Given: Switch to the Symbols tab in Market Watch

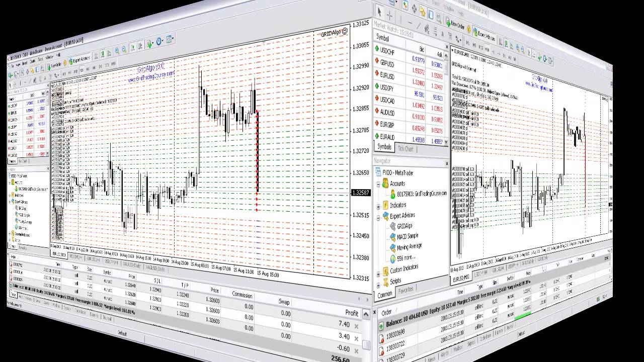Looking at the screenshot, I should (384, 147).
